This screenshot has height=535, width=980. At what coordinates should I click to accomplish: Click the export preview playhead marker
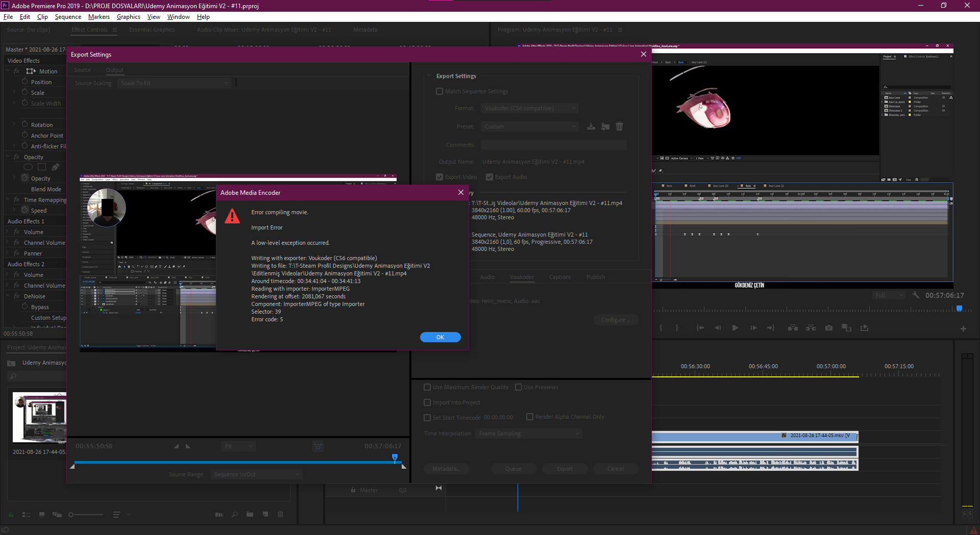(395, 457)
